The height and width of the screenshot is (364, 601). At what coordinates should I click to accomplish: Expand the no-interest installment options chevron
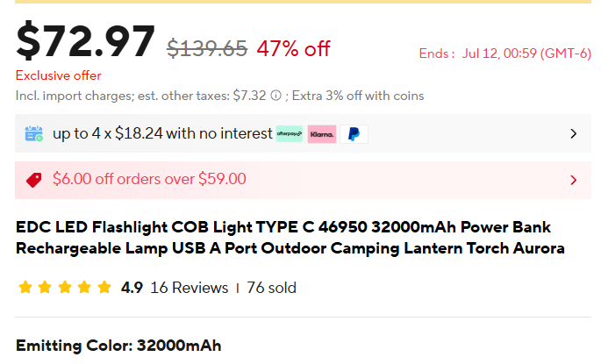click(x=574, y=133)
